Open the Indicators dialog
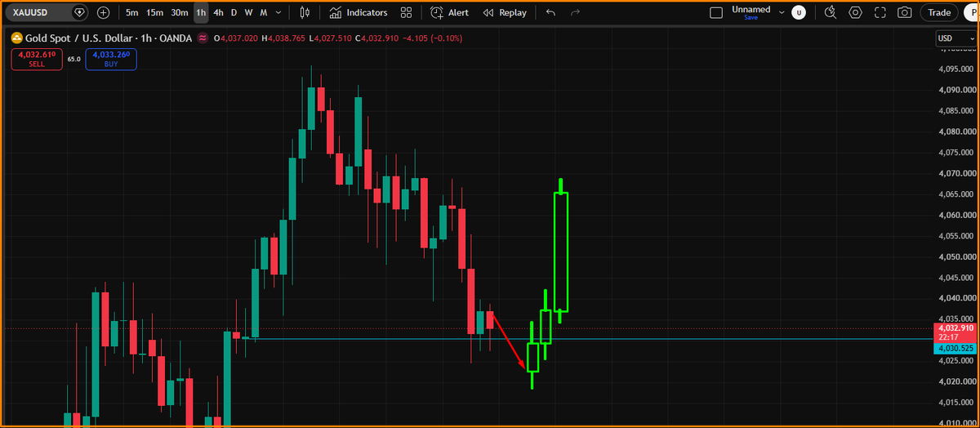 (359, 13)
